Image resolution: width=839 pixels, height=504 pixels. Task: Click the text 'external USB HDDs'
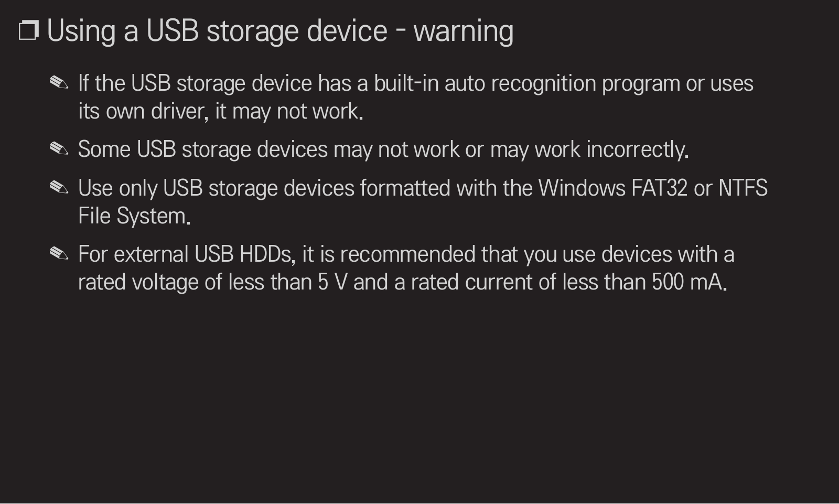(x=202, y=254)
